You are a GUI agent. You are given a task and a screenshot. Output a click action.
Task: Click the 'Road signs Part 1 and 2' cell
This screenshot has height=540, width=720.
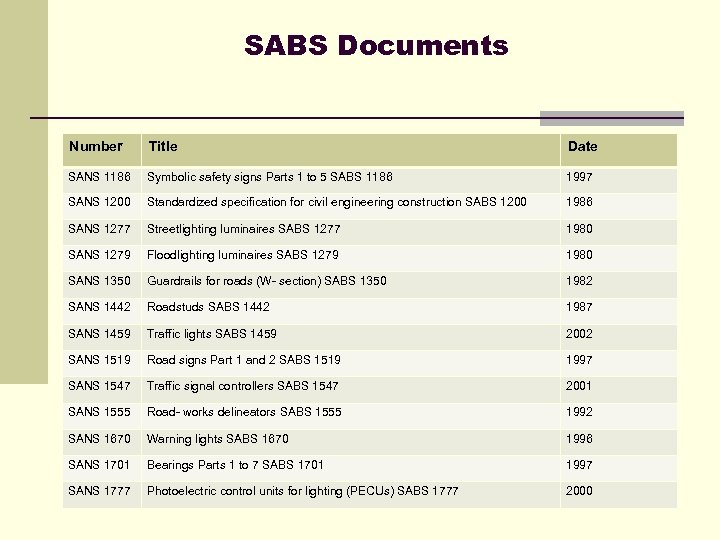pos(244,360)
